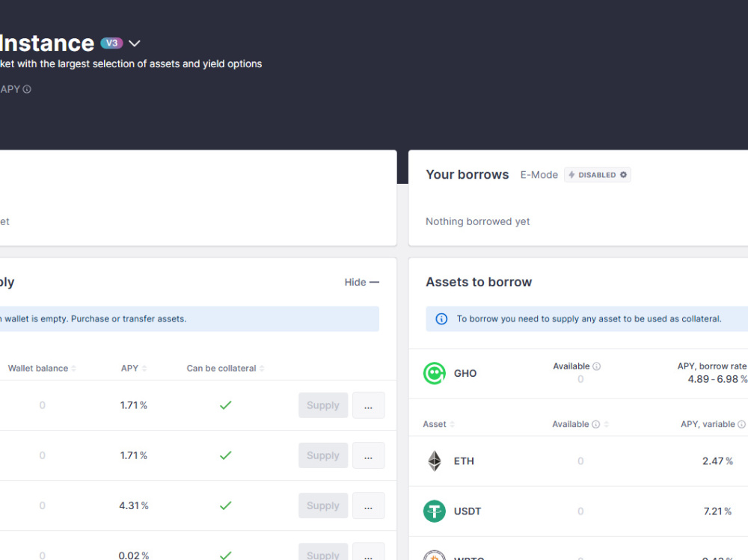The width and height of the screenshot is (748, 560).
Task: Open APY, variable info tooltip icon
Action: [741, 424]
